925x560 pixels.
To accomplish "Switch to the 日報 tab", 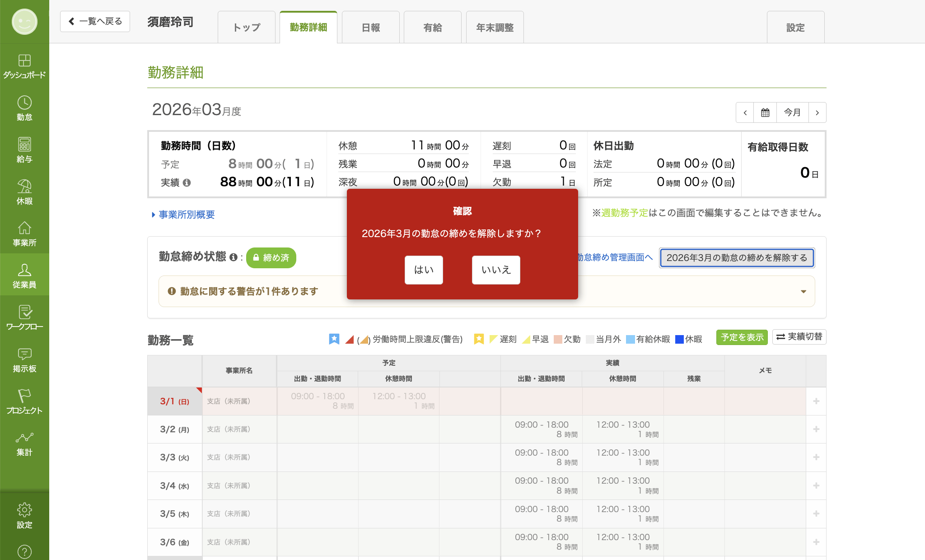I will pos(371,28).
